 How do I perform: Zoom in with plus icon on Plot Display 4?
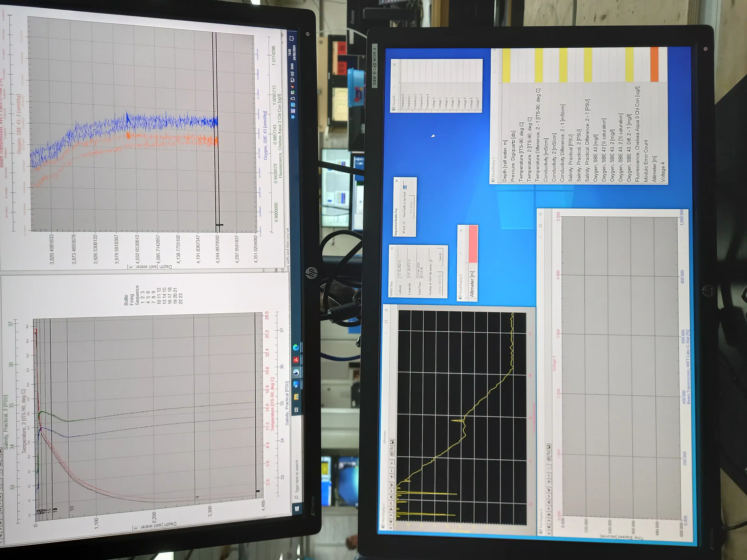(549, 482)
